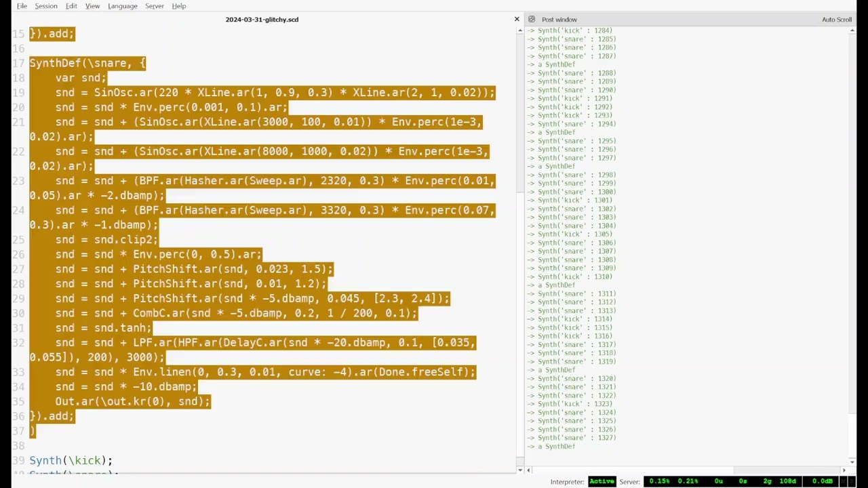Click on 'snd = snd.clip2;' in line 25

pyautogui.click(x=106, y=240)
